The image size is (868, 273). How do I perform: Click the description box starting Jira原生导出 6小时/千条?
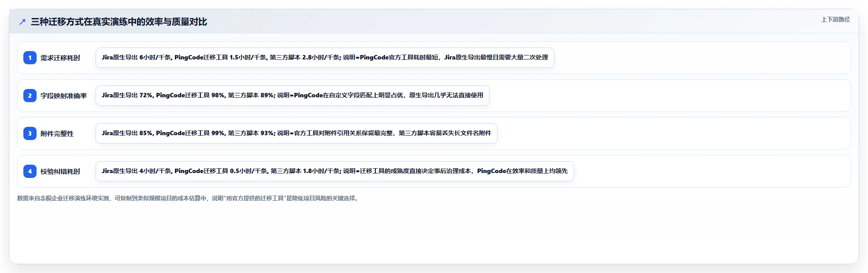pyautogui.click(x=325, y=58)
